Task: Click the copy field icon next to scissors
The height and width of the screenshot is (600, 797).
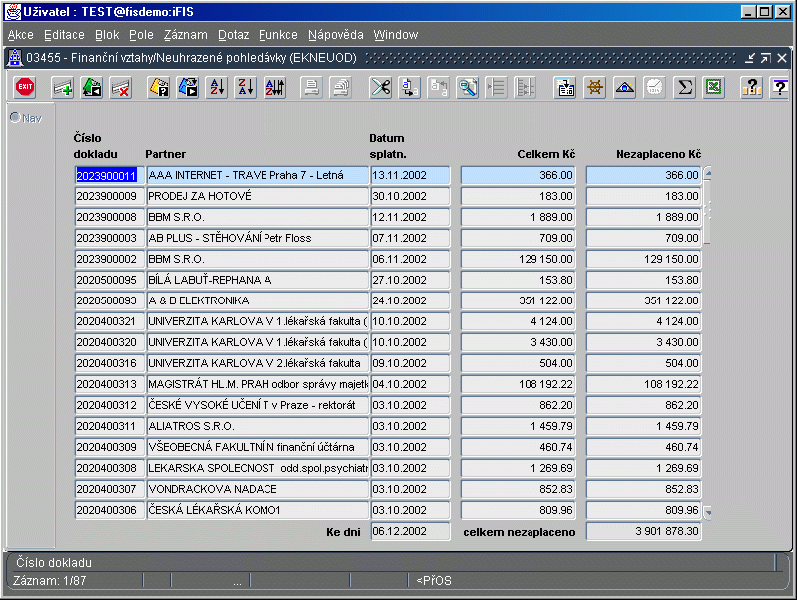Action: coord(410,87)
